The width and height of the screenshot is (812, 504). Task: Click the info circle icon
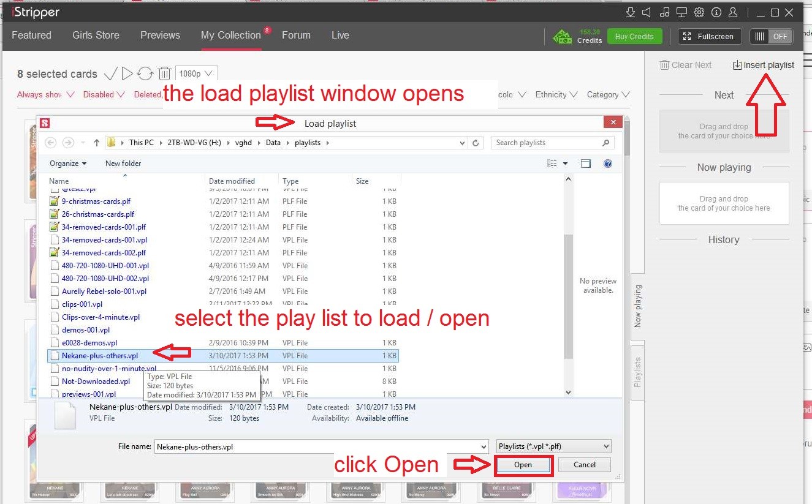[x=716, y=12]
